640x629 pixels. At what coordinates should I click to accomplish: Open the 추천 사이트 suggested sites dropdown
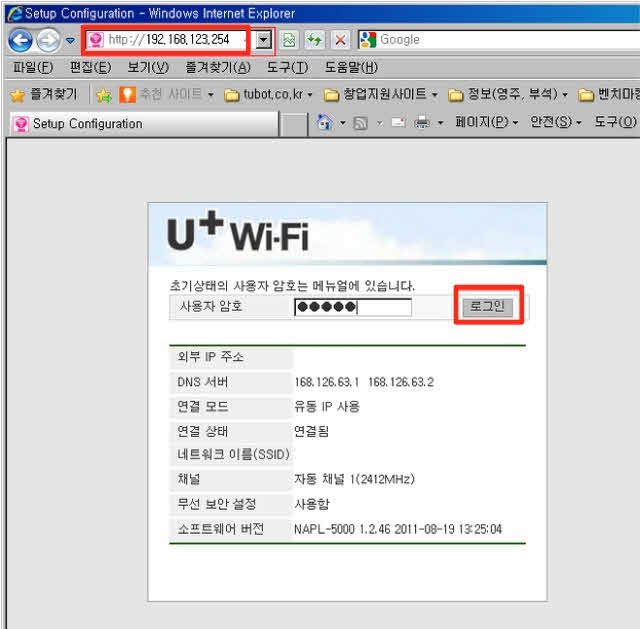tap(167, 95)
